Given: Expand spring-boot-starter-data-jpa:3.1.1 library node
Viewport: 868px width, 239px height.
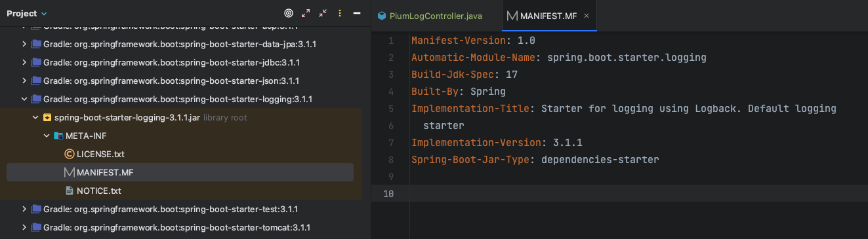Looking at the screenshot, I should click(24, 45).
